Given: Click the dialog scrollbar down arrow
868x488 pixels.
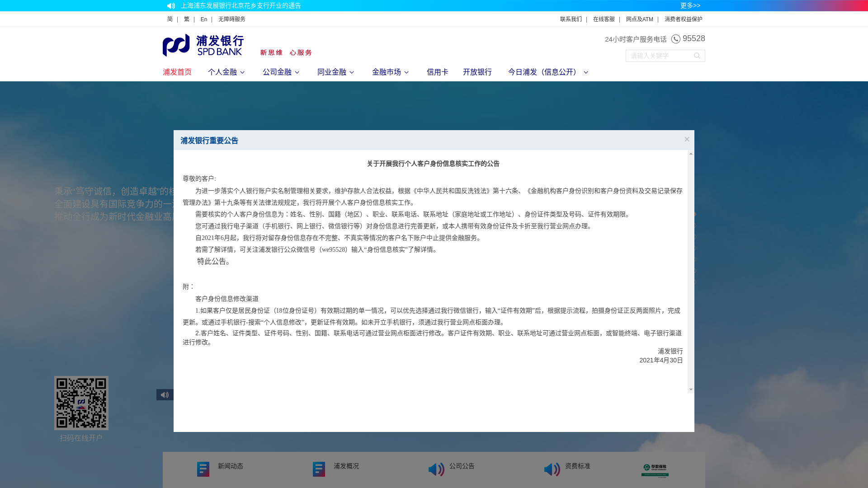Looking at the screenshot, I should coord(691,389).
